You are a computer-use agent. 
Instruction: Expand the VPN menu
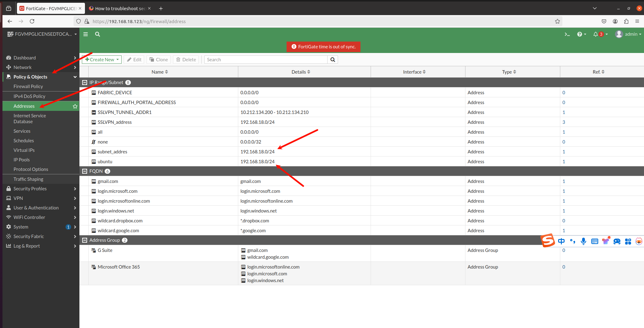[41, 198]
